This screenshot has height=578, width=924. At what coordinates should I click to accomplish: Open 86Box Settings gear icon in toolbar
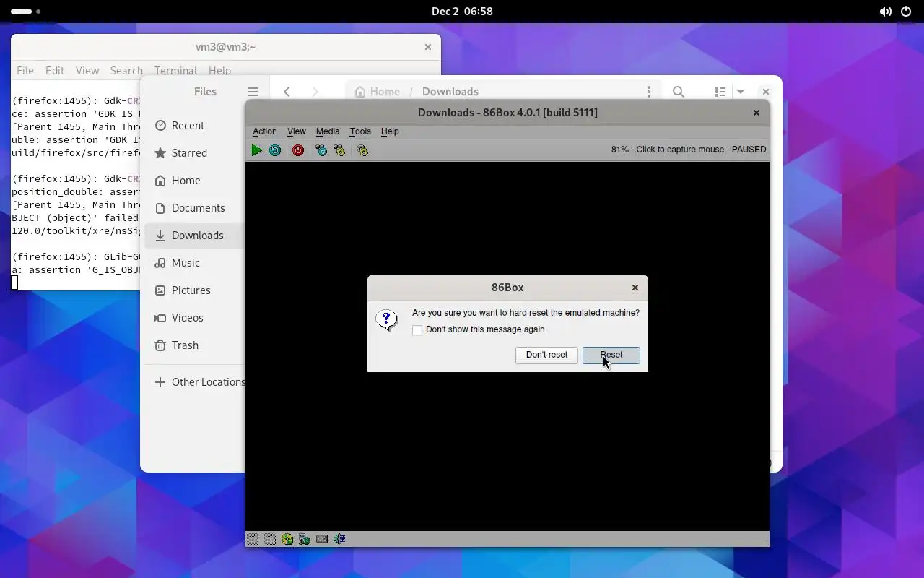362,150
